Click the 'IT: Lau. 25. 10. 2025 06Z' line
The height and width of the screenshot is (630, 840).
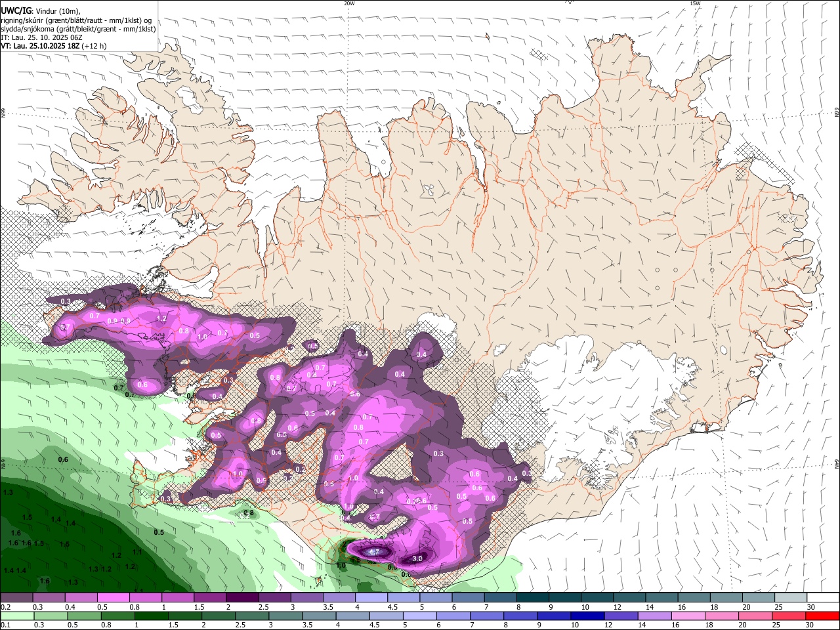pyautogui.click(x=41, y=37)
